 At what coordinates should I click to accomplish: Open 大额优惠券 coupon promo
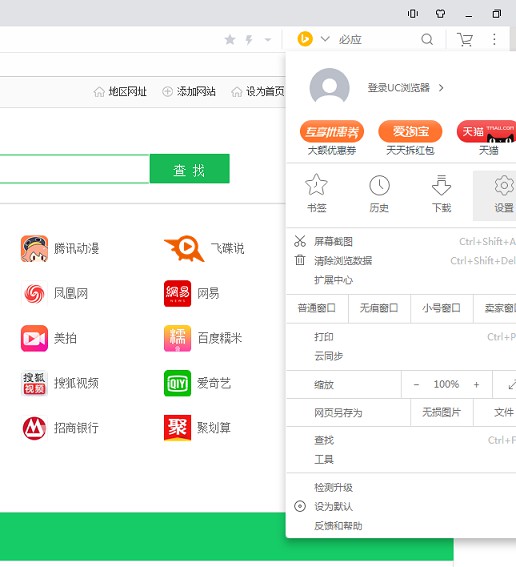(332, 138)
